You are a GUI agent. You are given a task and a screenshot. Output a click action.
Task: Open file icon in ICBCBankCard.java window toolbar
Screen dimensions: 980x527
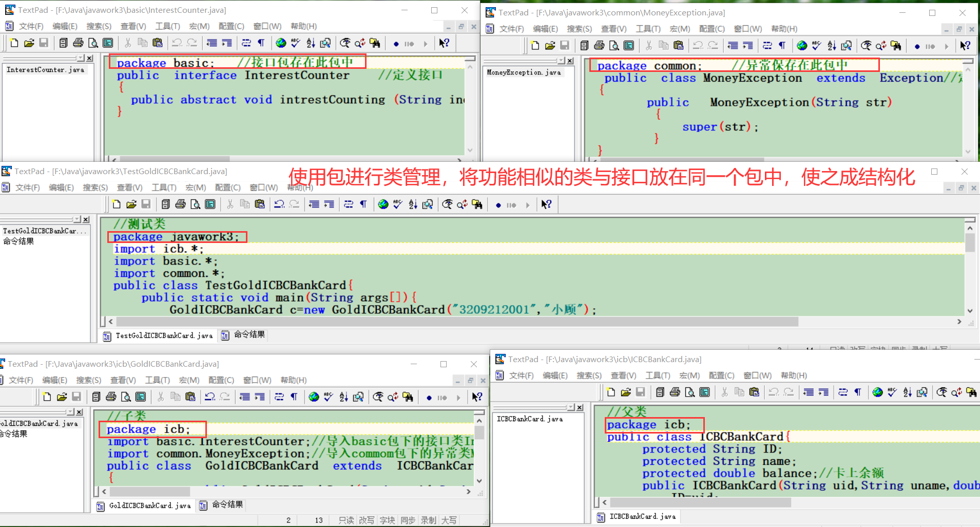coord(626,392)
